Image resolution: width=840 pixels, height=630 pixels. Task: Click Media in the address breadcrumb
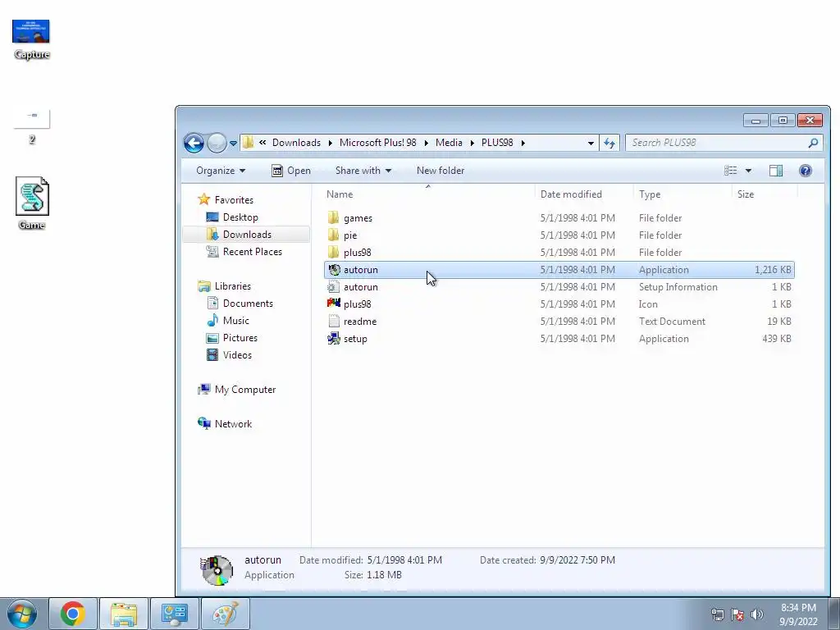click(449, 143)
